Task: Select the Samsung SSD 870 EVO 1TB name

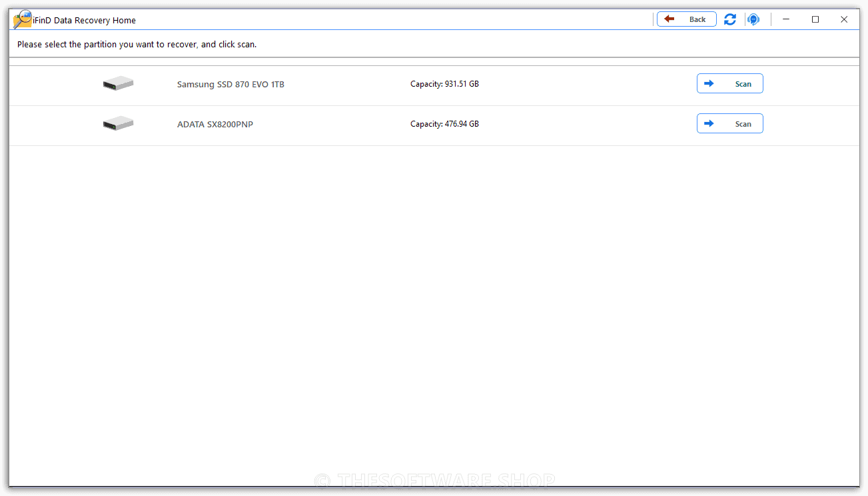Action: click(x=230, y=84)
